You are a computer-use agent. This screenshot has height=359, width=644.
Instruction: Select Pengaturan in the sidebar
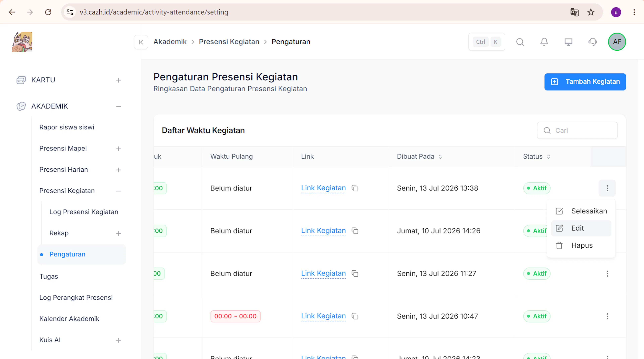(x=82, y=254)
